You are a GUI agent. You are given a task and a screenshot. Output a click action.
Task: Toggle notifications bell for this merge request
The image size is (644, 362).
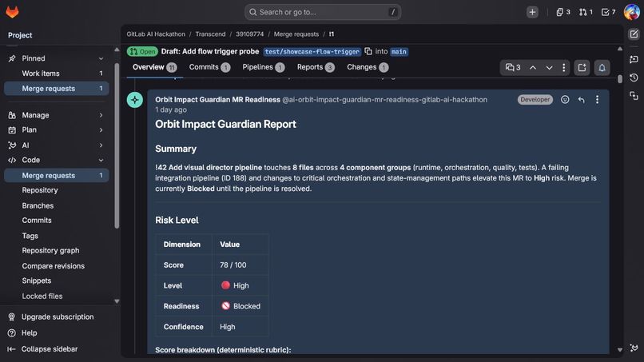[602, 67]
